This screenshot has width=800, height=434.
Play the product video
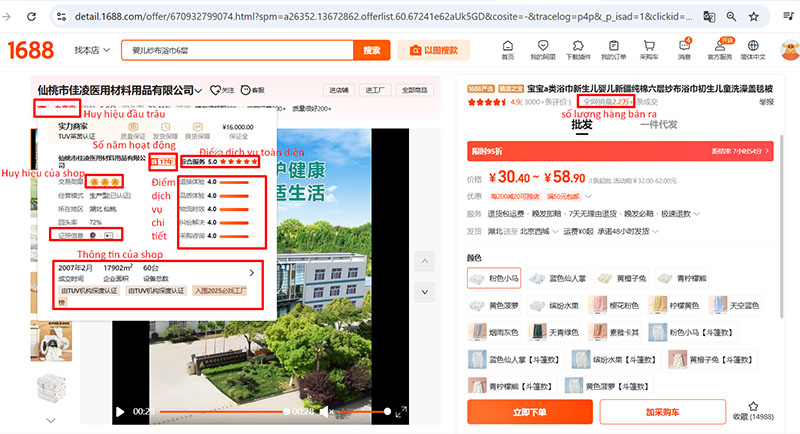(x=121, y=411)
